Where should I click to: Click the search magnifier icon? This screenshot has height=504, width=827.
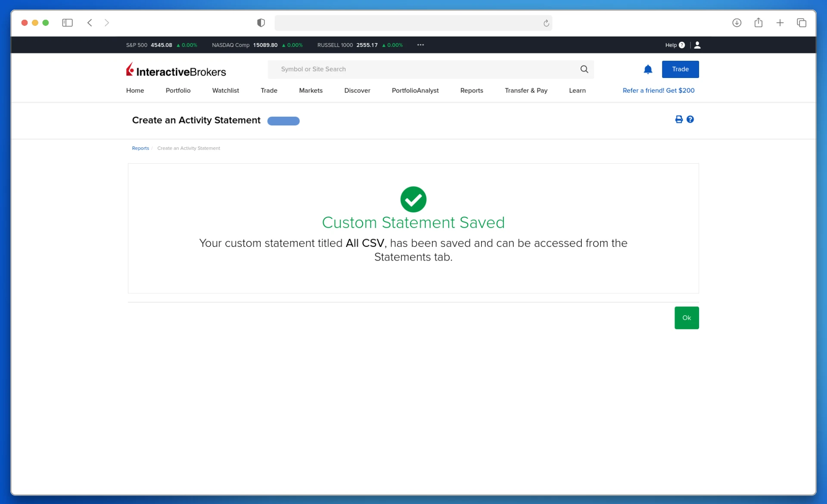pyautogui.click(x=584, y=69)
